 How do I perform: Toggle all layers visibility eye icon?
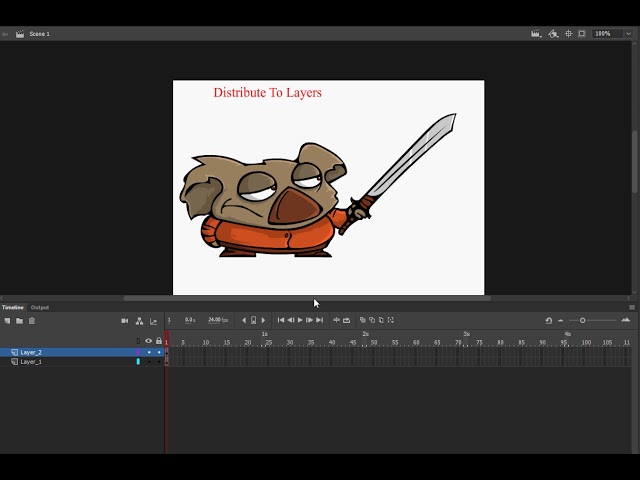pyautogui.click(x=149, y=341)
